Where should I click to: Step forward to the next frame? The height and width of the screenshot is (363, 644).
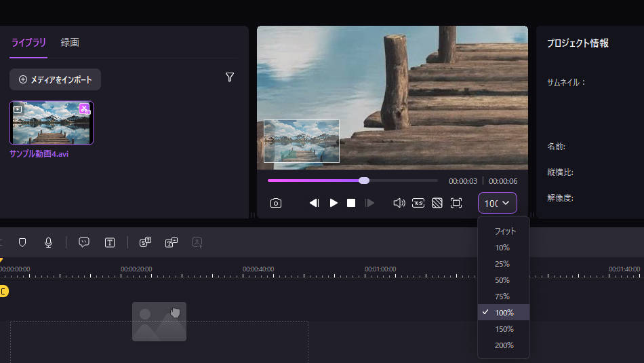click(369, 203)
